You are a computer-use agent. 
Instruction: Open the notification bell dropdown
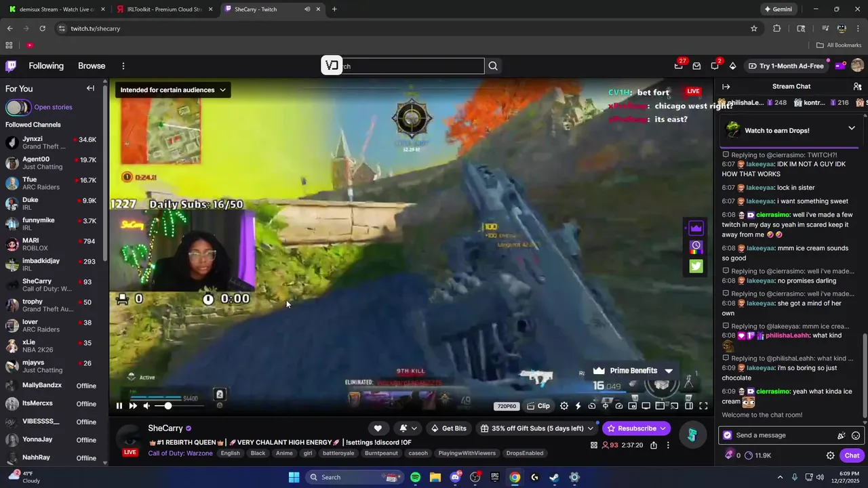pos(408,428)
